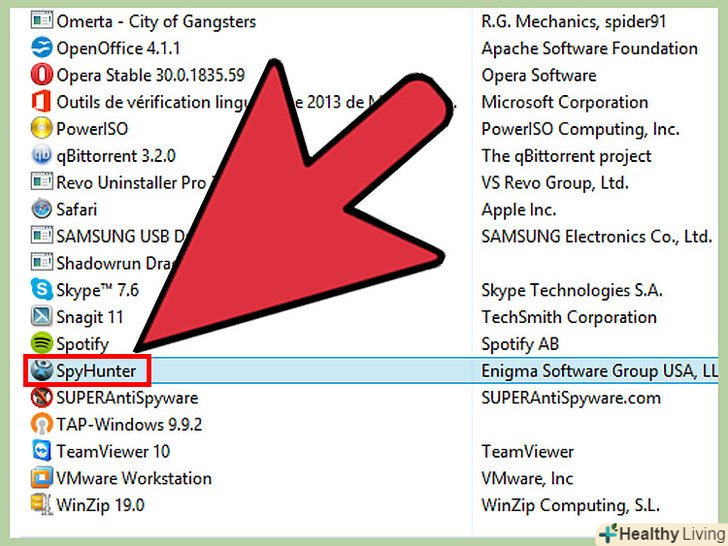Viewport: 728px width, 546px height.
Task: Click the TAP-Windows 9.9.2 icon
Action: coord(42,424)
